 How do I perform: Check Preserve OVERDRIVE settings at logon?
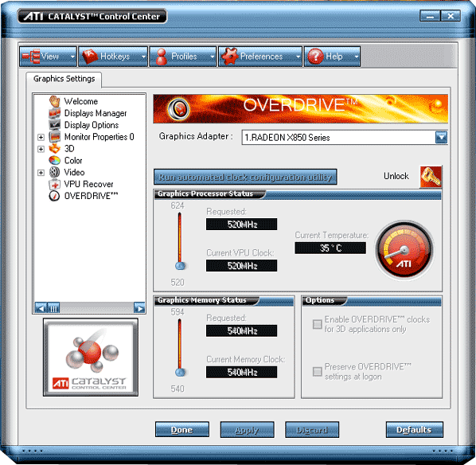(318, 372)
